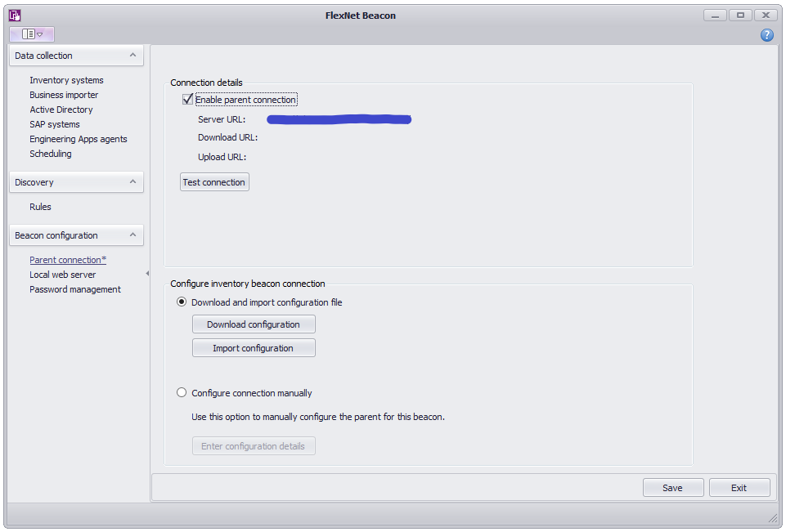786x532 pixels.
Task: Collapse the Data collection section
Action: (x=132, y=55)
